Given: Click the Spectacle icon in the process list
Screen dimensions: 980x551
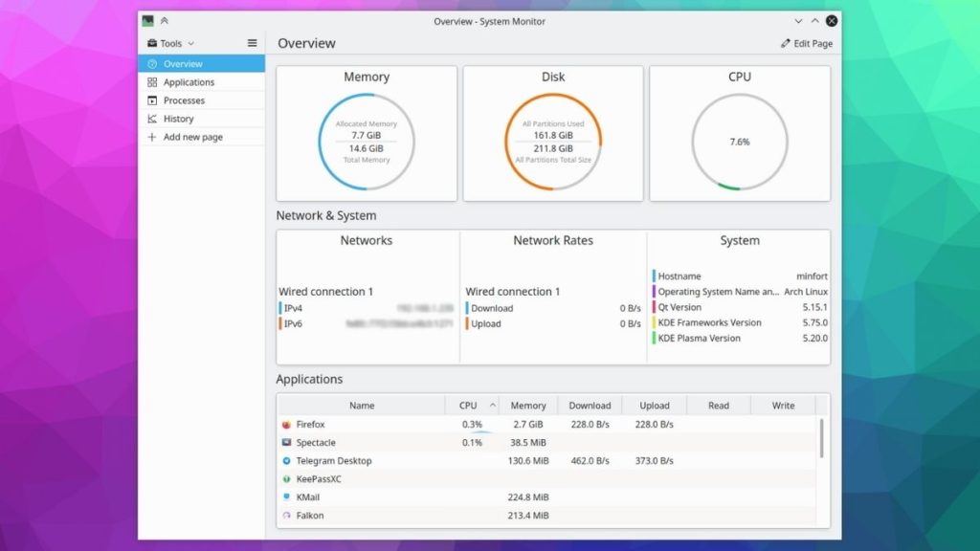Looking at the screenshot, I should click(x=285, y=442).
